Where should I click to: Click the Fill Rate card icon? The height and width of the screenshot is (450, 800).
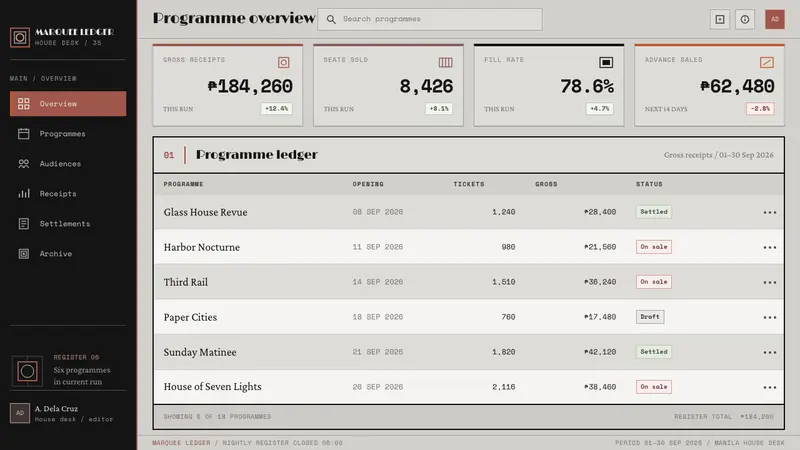[x=606, y=62]
